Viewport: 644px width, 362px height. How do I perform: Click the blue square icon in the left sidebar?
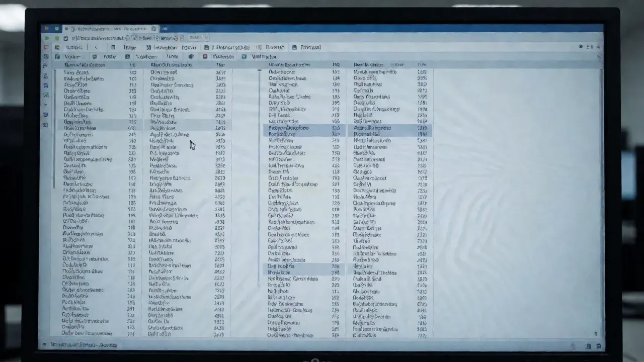(x=46, y=86)
